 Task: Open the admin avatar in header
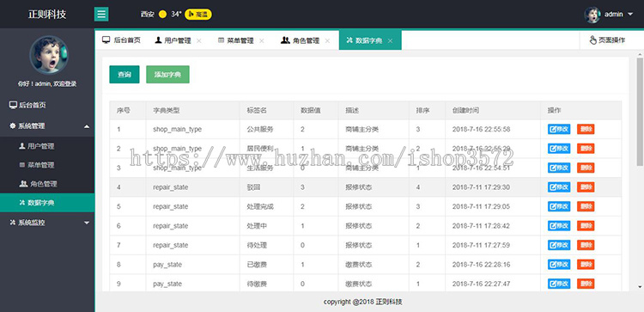click(x=592, y=15)
